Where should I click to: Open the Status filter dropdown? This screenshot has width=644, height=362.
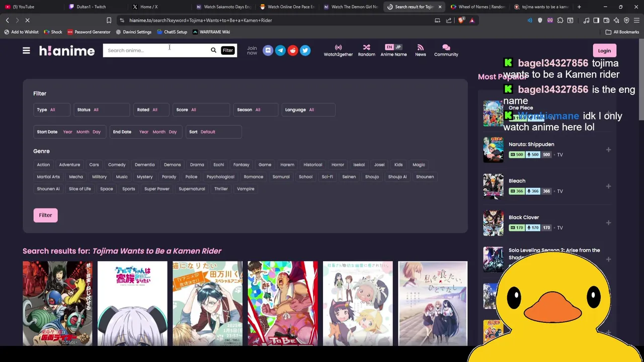[x=102, y=110]
